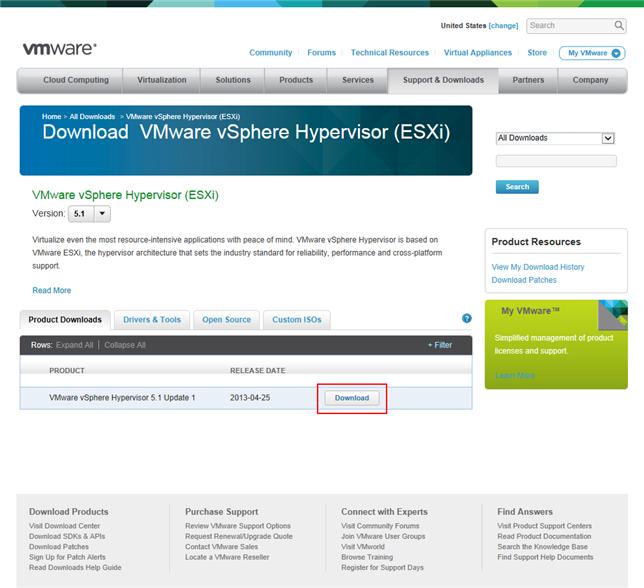Open the Forums link
This screenshot has width=644, height=588.
(x=322, y=53)
